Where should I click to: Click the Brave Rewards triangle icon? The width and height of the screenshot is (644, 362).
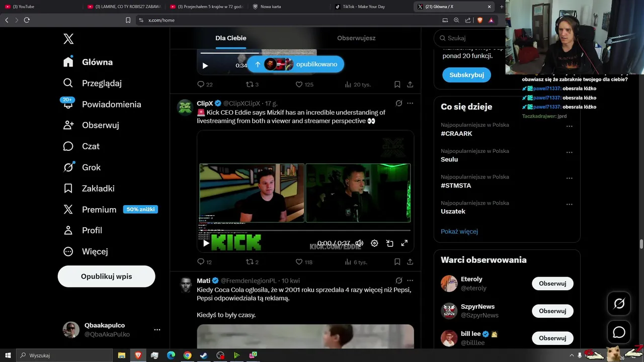(x=491, y=20)
